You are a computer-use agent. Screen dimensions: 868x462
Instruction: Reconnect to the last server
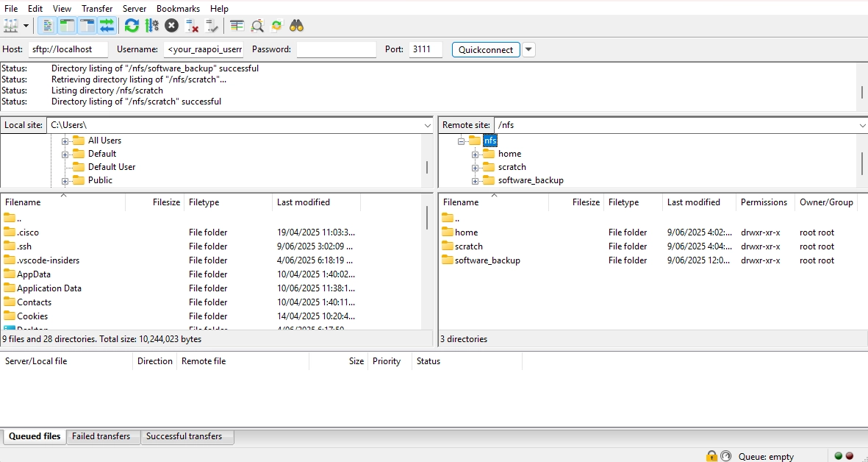[212, 26]
